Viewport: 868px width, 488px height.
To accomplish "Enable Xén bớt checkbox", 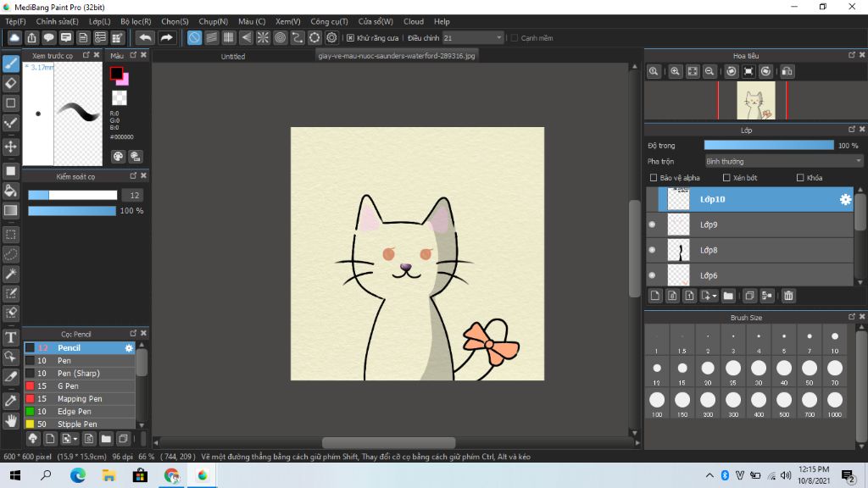I will (726, 178).
